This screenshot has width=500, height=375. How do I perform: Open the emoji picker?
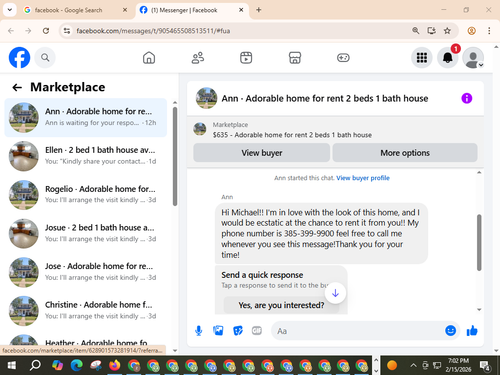coord(450,330)
